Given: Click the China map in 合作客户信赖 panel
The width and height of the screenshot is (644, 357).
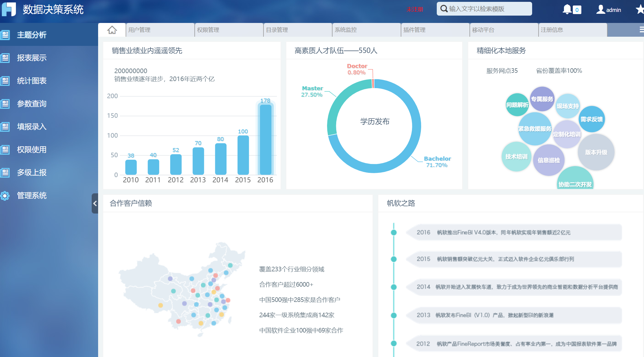Looking at the screenshot, I should pyautogui.click(x=182, y=289).
